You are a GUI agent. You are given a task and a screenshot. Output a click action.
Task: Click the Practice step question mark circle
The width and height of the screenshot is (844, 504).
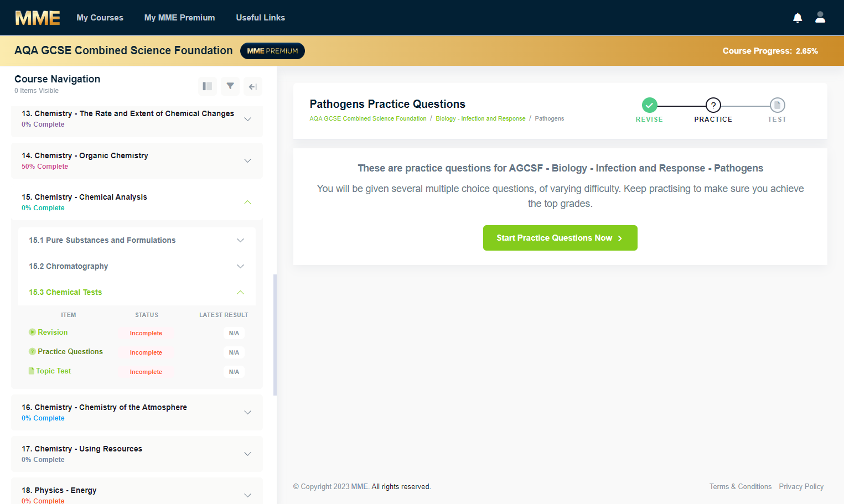coord(713,105)
